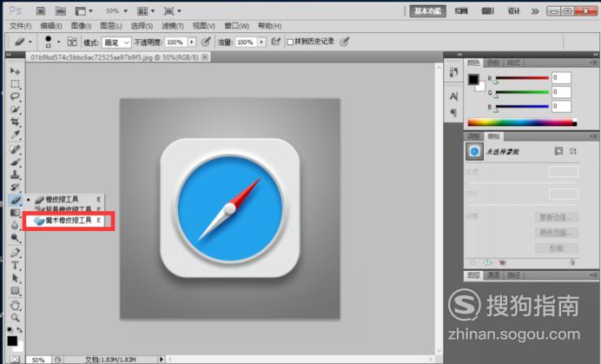
Task: Open the Paragraph panel icon
Action: coord(453,112)
